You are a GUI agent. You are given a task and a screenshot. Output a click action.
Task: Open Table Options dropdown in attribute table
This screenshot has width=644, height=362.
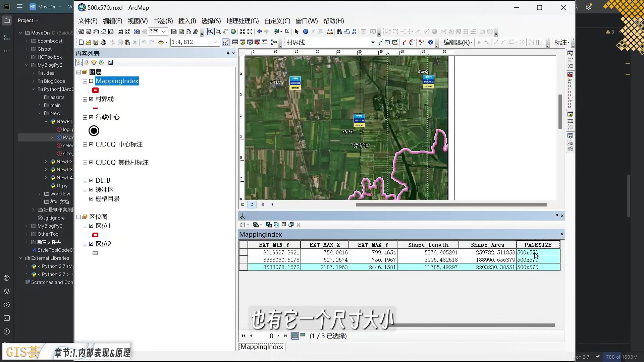tap(245, 225)
